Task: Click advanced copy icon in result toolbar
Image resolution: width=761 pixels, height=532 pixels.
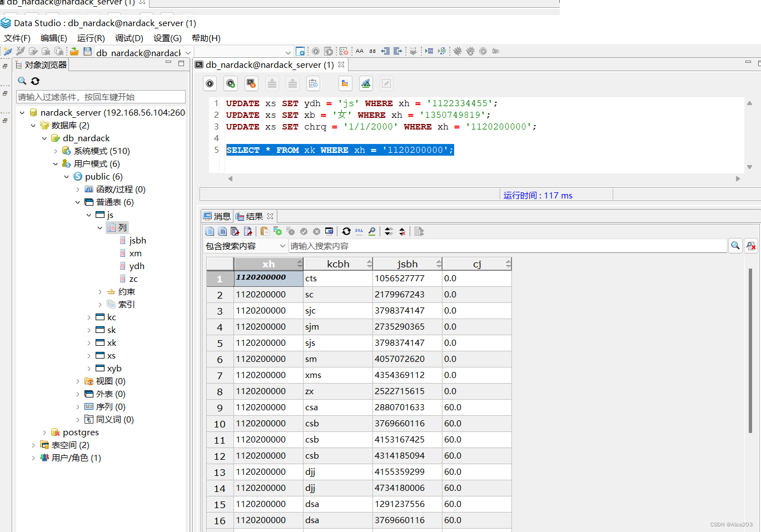Action: (222, 231)
